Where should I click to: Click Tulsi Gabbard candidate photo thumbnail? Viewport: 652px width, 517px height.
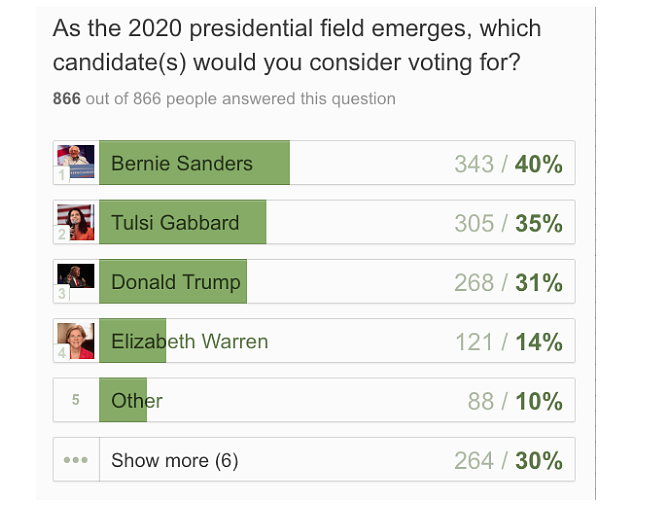click(76, 222)
